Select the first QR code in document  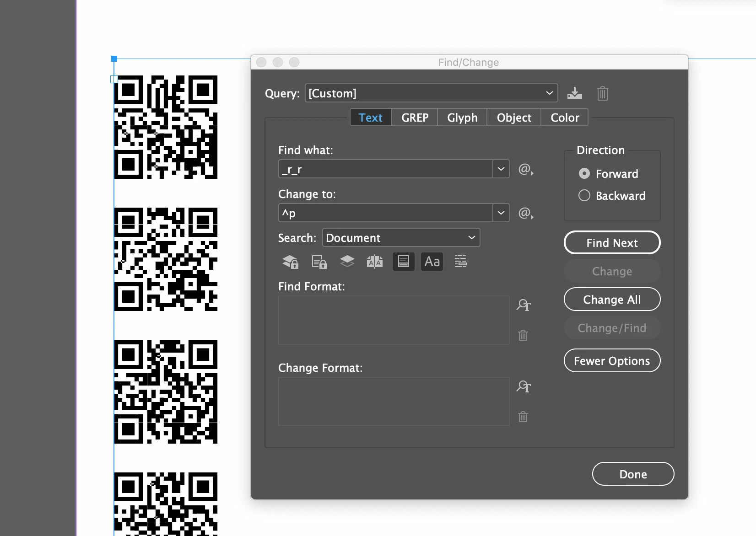click(166, 127)
